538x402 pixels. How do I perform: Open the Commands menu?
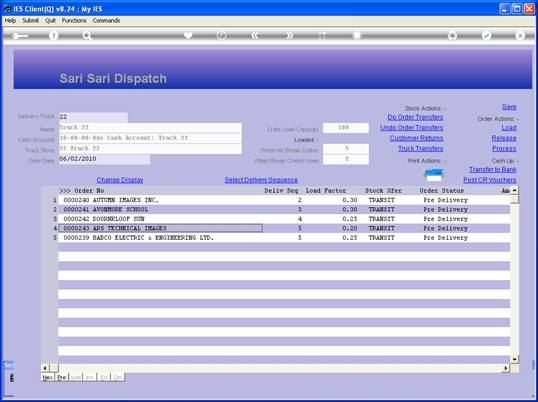pos(106,21)
